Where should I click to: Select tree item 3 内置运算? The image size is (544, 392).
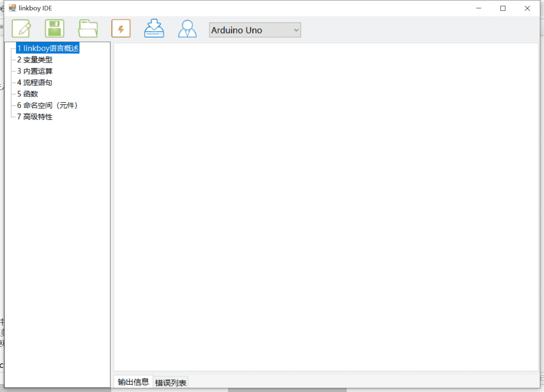coord(35,71)
